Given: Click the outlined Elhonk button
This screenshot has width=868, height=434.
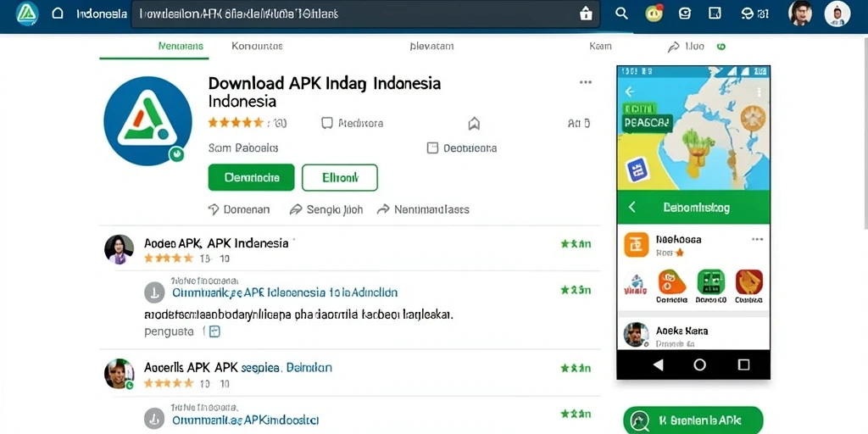Looking at the screenshot, I should (340, 178).
